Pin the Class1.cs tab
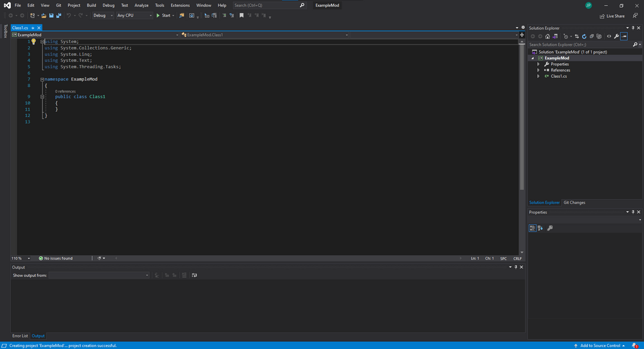Image resolution: width=644 pixels, height=349 pixels. pyautogui.click(x=33, y=28)
